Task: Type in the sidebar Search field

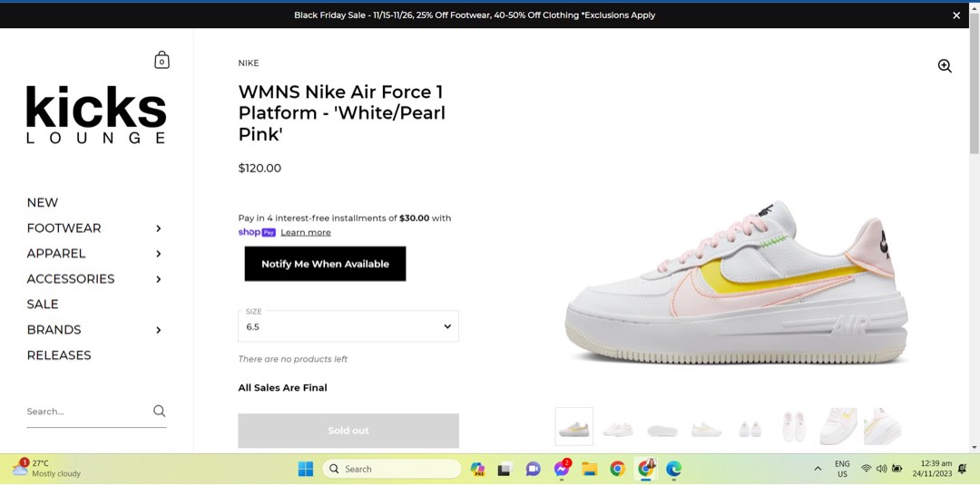Action: (x=86, y=412)
